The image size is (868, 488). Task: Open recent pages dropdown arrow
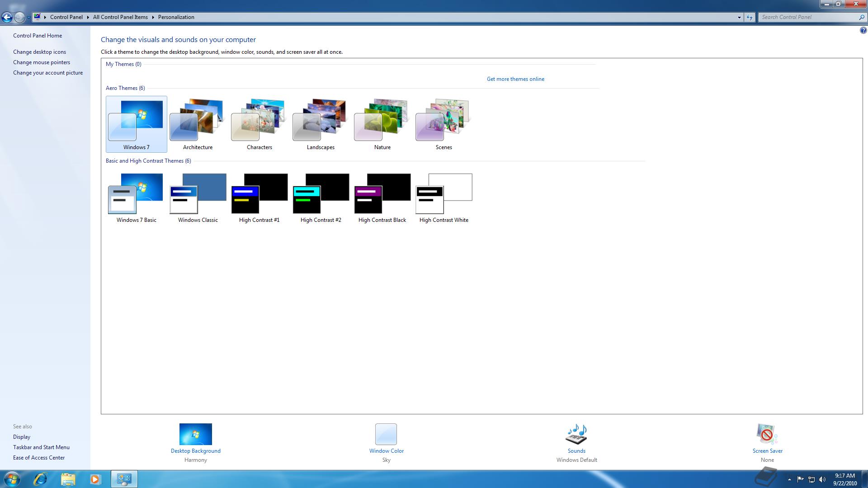(28, 17)
